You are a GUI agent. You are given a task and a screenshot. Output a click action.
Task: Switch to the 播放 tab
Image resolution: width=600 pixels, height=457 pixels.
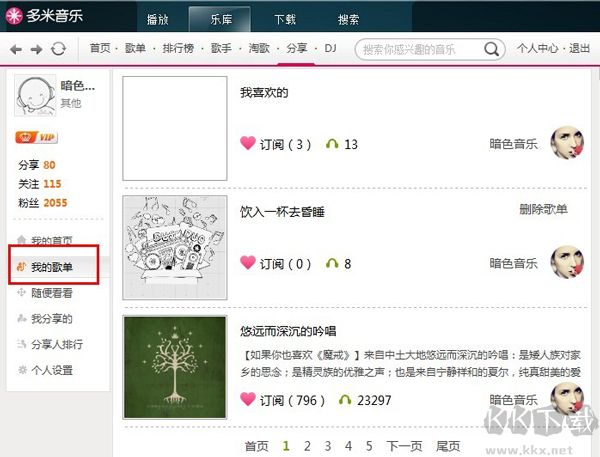coord(157,19)
